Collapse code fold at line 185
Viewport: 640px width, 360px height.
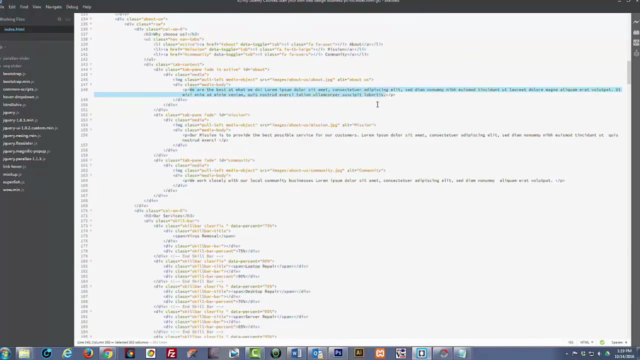(x=91, y=287)
